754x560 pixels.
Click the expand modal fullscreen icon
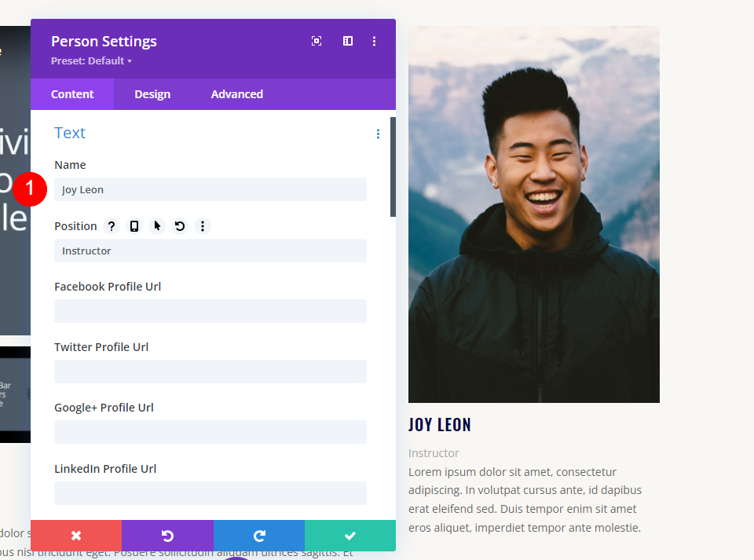tap(317, 42)
